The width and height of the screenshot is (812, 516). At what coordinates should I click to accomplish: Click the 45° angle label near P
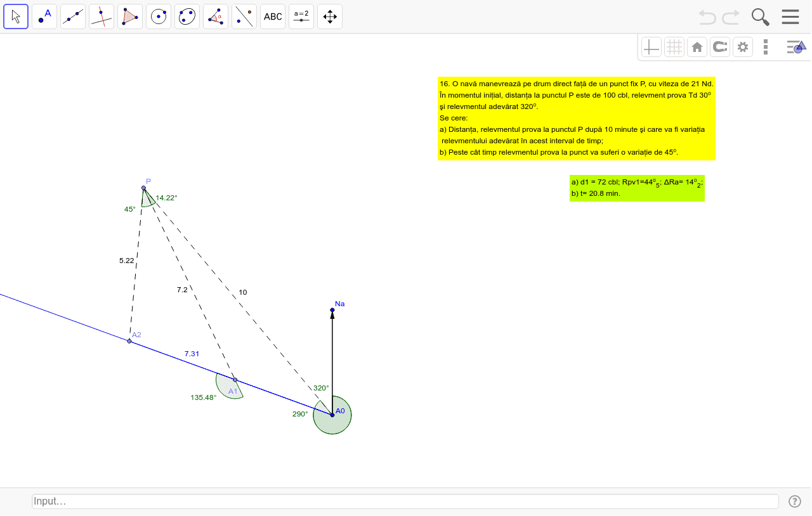[x=130, y=209]
